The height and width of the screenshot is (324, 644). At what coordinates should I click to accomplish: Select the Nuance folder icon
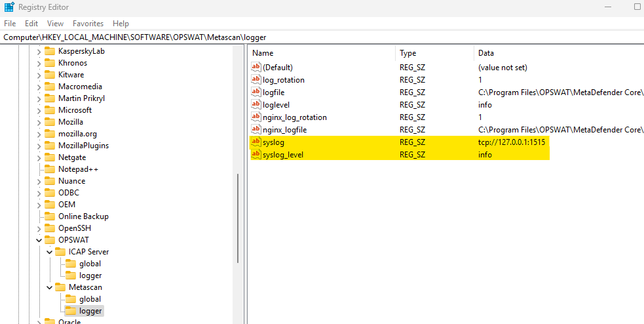click(50, 181)
